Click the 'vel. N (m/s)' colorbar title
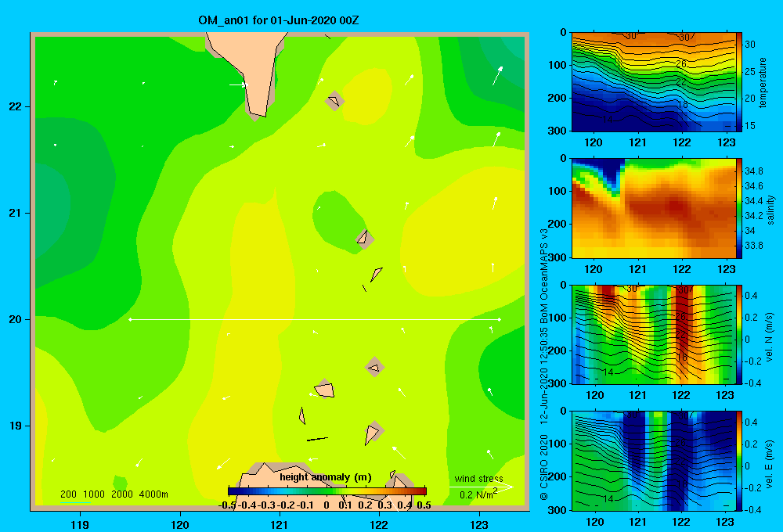The image size is (783, 532). (769, 337)
